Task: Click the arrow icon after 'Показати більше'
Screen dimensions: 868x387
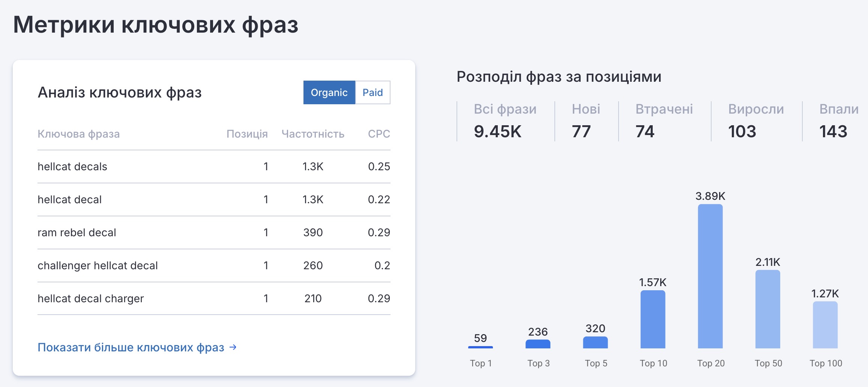Action: pos(233,347)
